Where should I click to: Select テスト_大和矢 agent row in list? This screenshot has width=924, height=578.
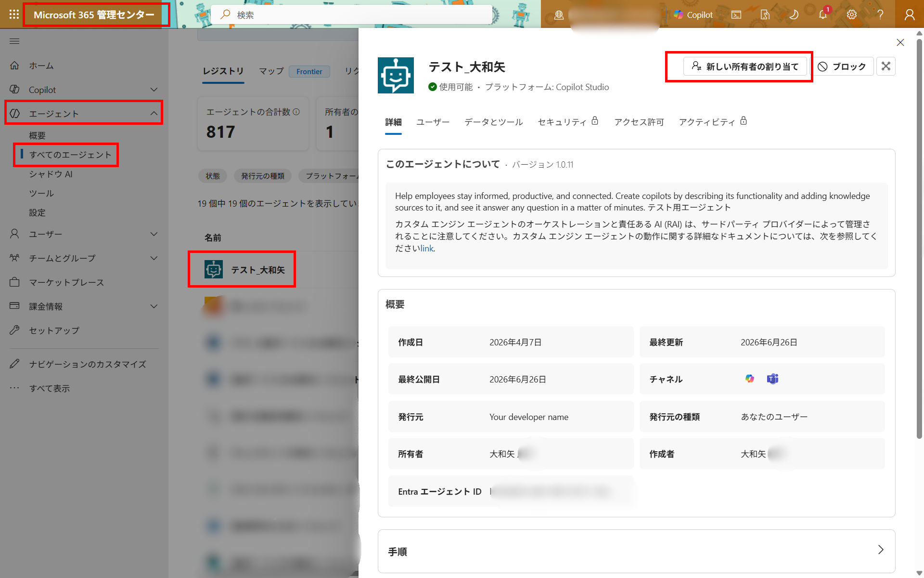point(258,270)
